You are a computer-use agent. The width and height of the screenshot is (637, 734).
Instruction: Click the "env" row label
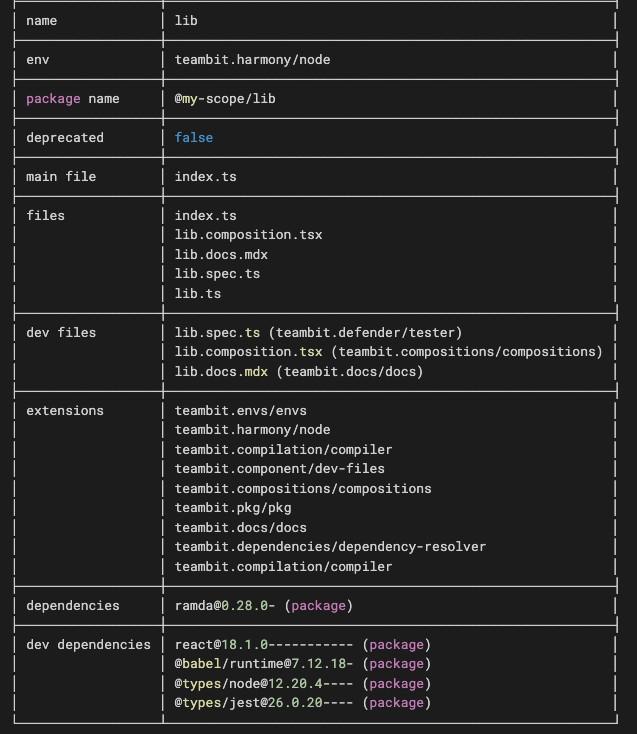38,60
